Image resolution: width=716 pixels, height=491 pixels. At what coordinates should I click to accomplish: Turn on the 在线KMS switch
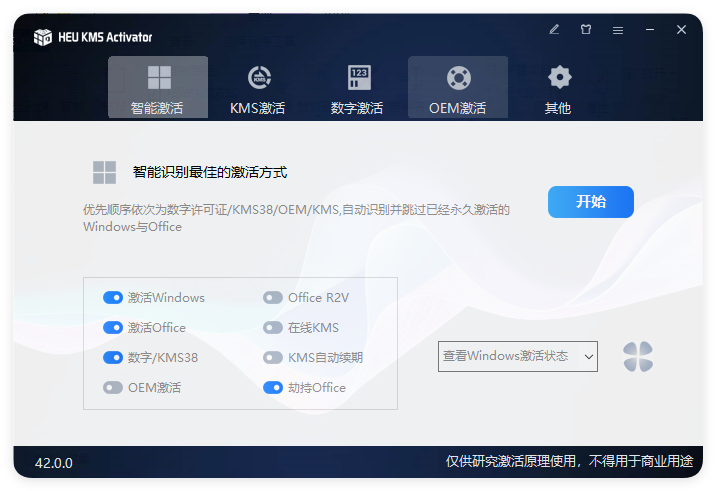point(273,328)
